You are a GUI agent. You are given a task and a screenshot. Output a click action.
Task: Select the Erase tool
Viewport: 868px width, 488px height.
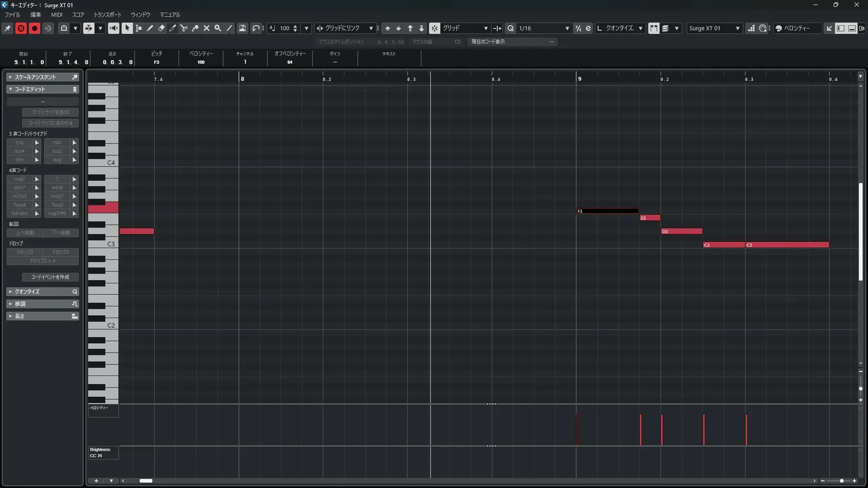pos(161,28)
